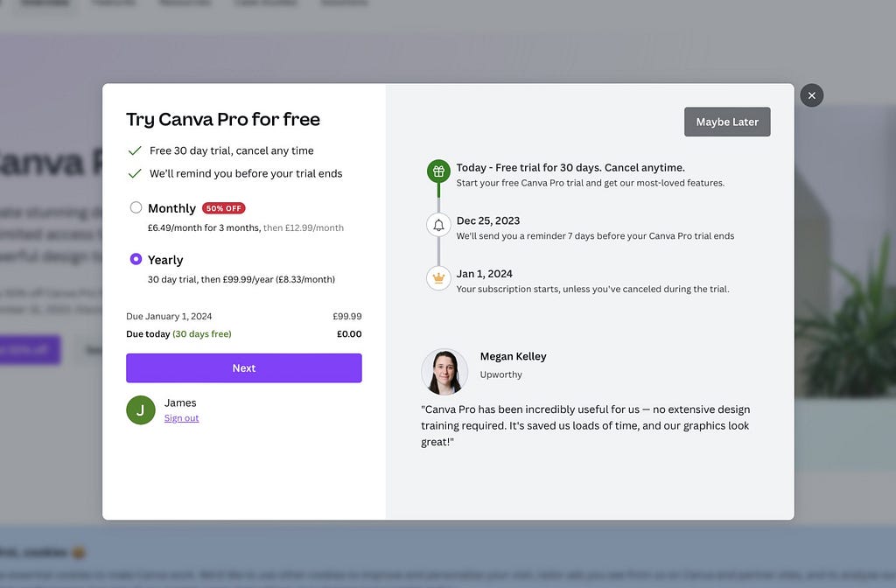This screenshot has width=896, height=588.
Task: Click the Due January 1, 2024 line
Action: click(x=243, y=316)
